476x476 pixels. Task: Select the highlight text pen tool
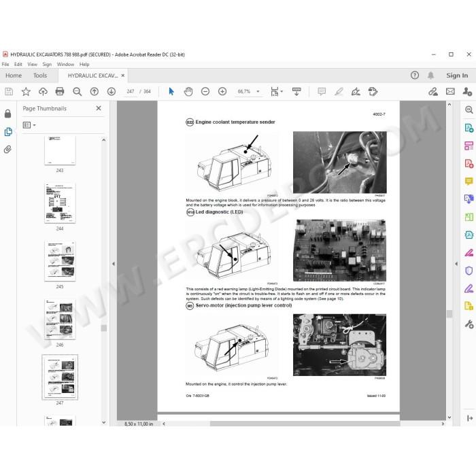(x=339, y=91)
